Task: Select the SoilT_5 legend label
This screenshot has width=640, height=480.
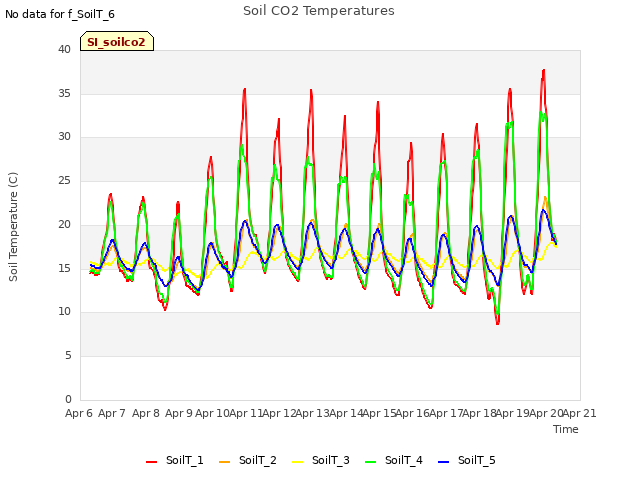Action: tap(477, 460)
